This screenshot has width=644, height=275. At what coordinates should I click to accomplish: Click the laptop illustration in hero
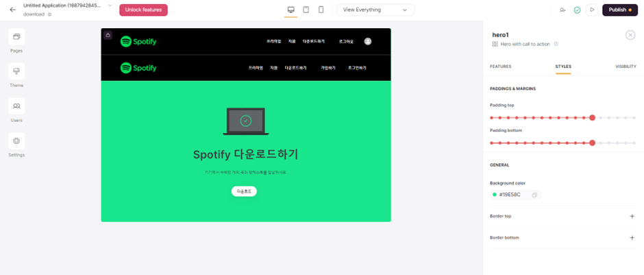[x=245, y=121]
